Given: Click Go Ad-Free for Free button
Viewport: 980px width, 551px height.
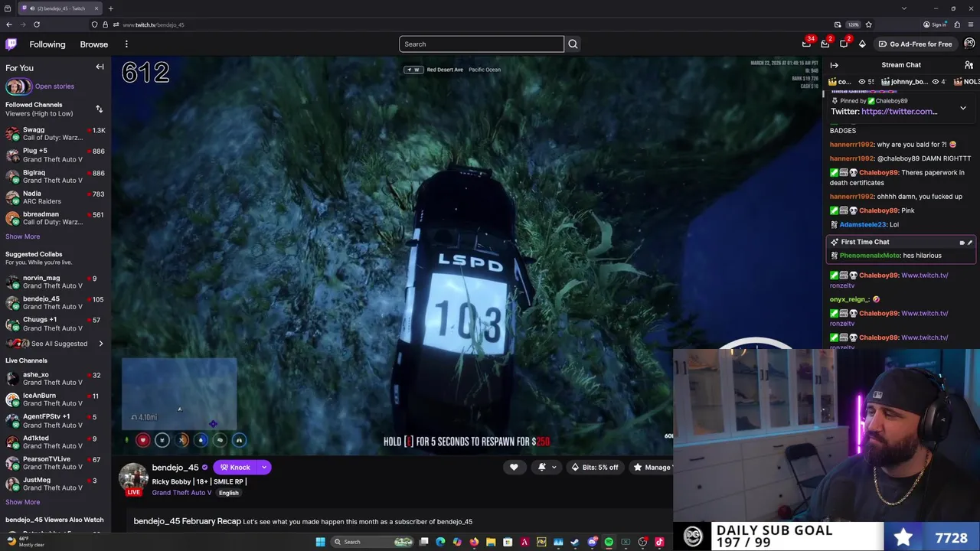Looking at the screenshot, I should (916, 44).
